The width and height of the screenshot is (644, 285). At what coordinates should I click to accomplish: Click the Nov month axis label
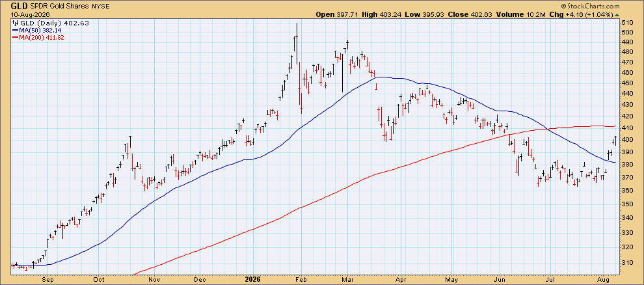coord(154,278)
